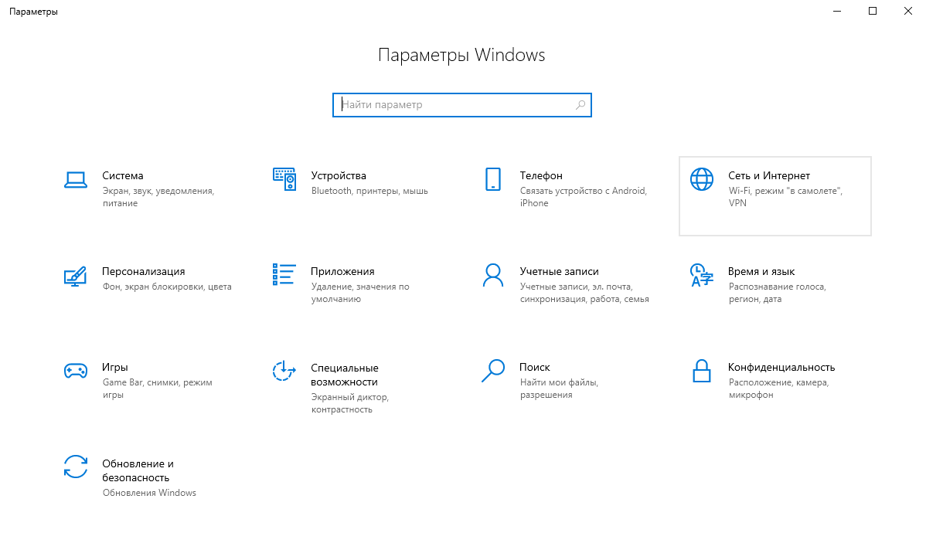Click the Персонализация paintbrush icon
Image resolution: width=926 pixels, height=560 pixels.
point(75,276)
